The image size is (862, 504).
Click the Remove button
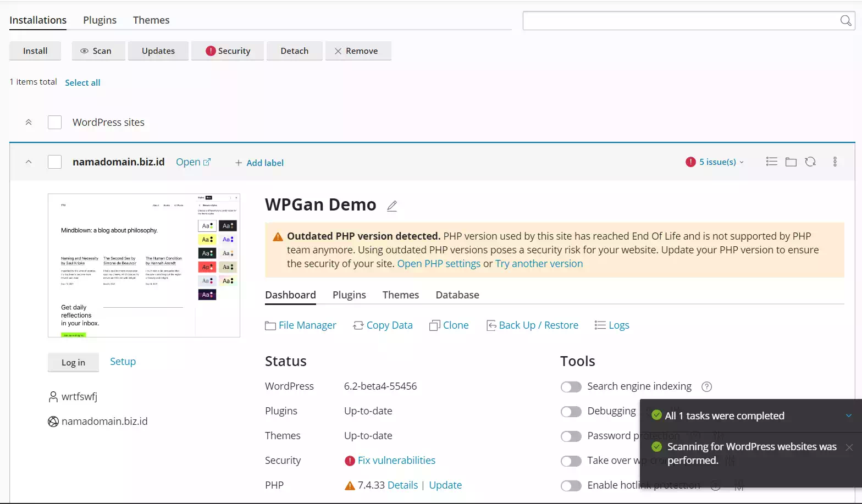[358, 51]
